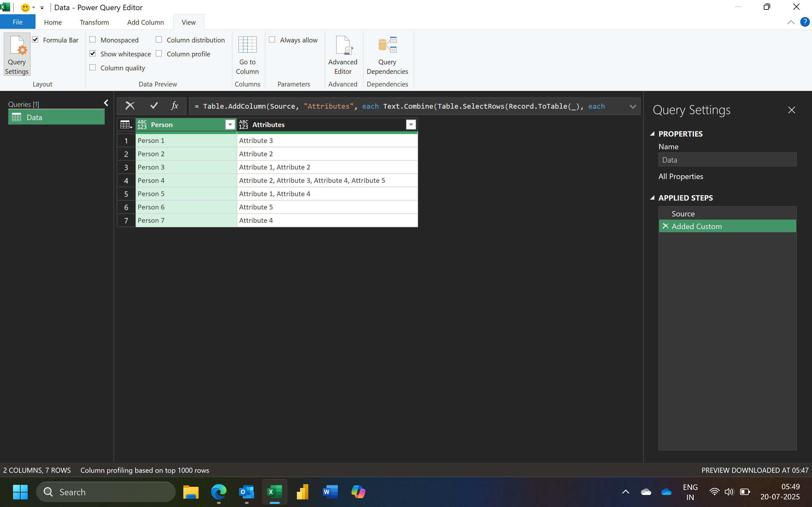Enable Column distribution checkbox
812x507 pixels.
[x=159, y=40]
